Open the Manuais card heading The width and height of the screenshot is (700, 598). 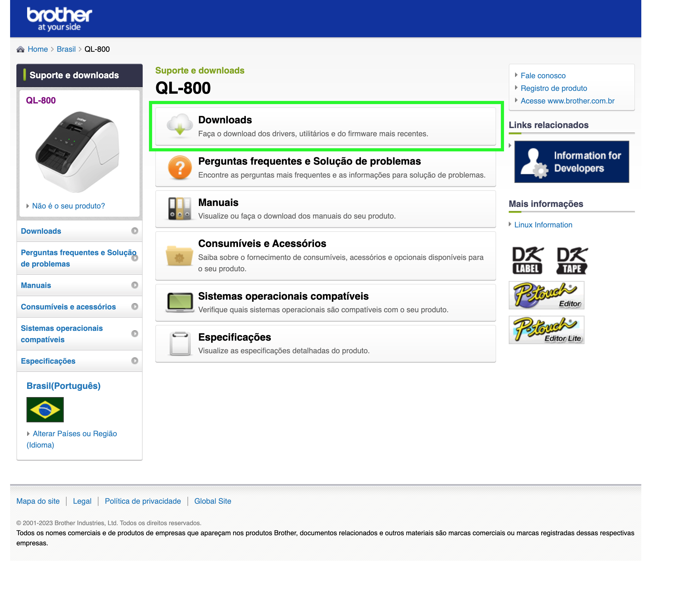point(218,202)
